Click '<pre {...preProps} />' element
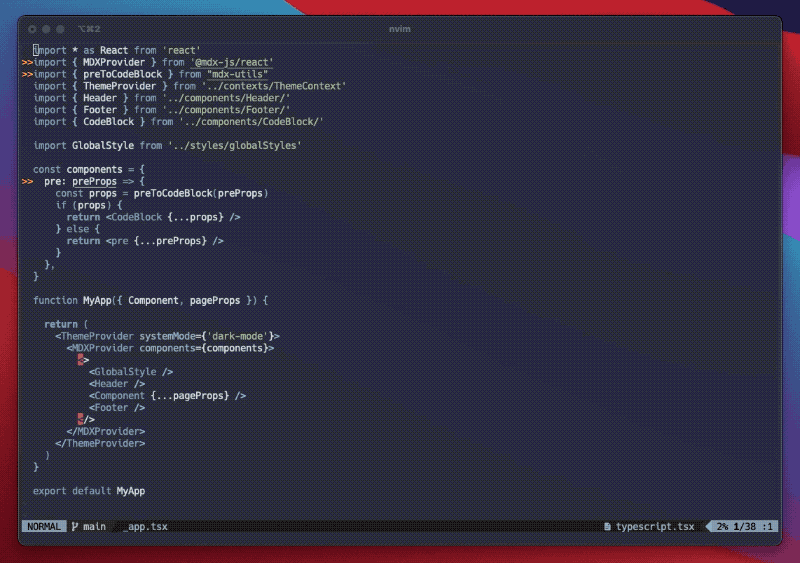This screenshot has height=563, width=800. click(x=164, y=241)
